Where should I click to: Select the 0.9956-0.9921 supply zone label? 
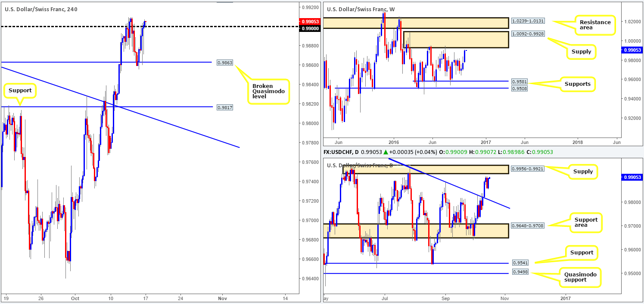(527, 169)
